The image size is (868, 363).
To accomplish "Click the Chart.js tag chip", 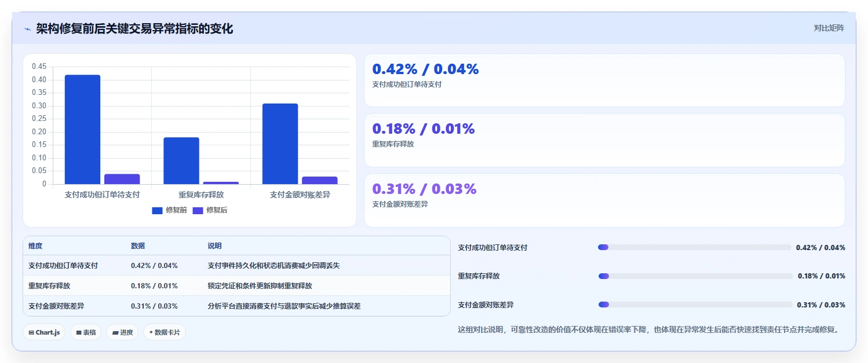I will click(x=44, y=332).
